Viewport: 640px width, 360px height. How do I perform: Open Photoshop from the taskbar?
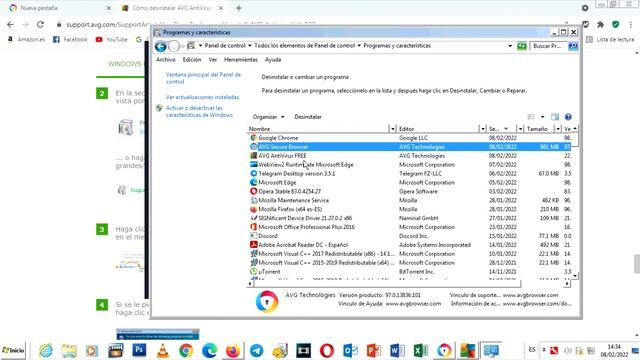click(x=139, y=350)
